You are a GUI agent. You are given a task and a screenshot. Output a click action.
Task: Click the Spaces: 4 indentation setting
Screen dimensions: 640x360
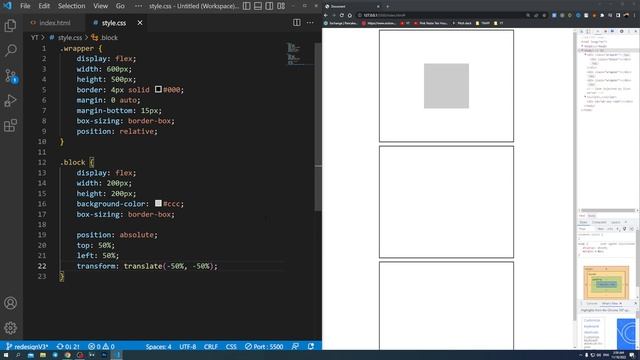click(x=158, y=347)
